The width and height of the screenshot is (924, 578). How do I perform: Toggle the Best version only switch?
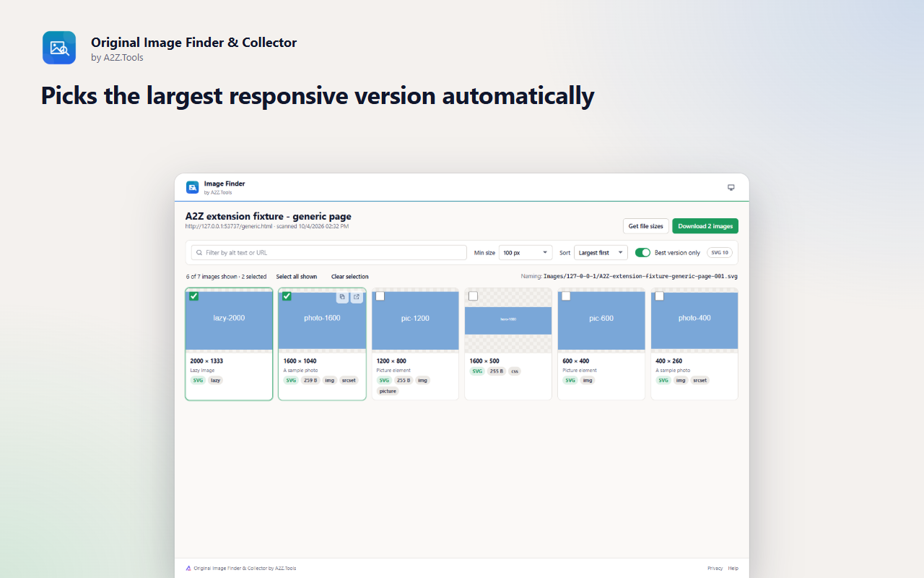[642, 253]
